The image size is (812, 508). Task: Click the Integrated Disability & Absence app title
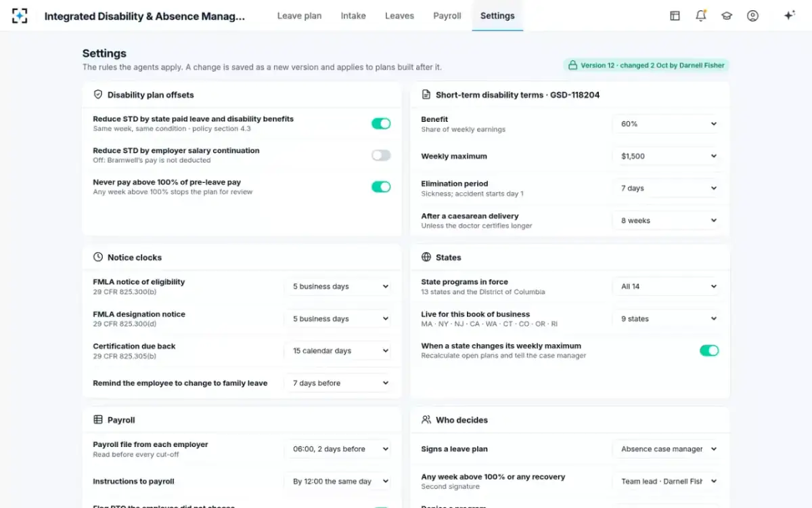pos(145,16)
